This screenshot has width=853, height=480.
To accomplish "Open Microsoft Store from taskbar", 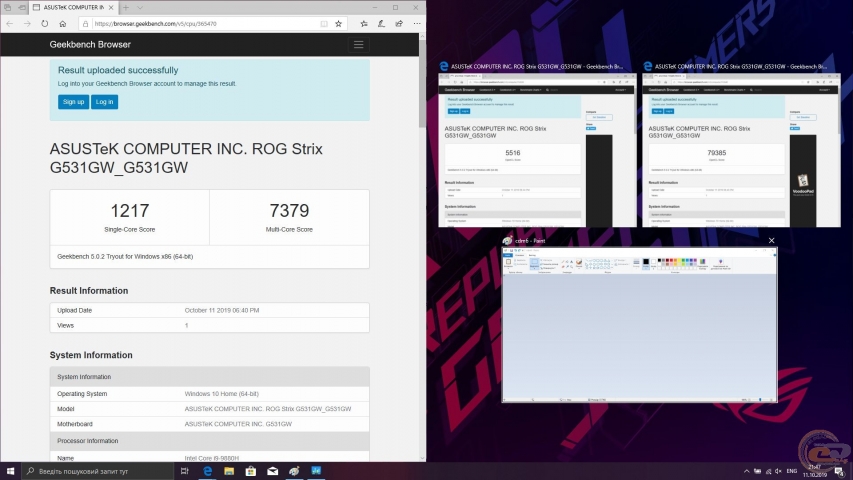I will 251,471.
